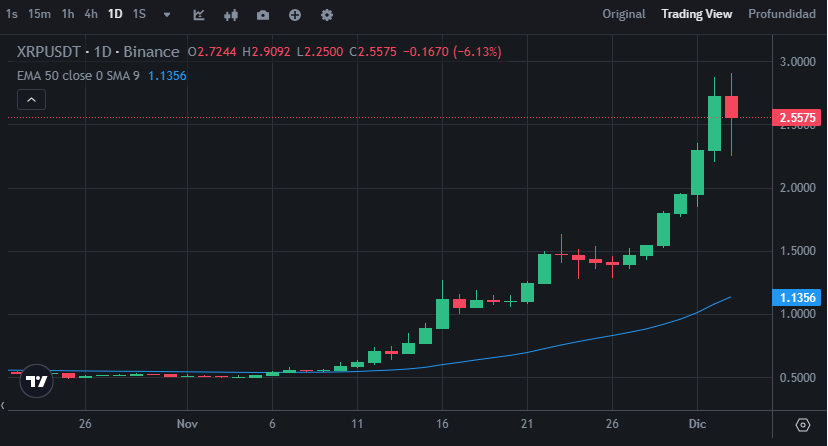Screen dimensions: 828x446
Task: Click the XRPUSDT 1D Binance symbol title
Action: click(98, 52)
